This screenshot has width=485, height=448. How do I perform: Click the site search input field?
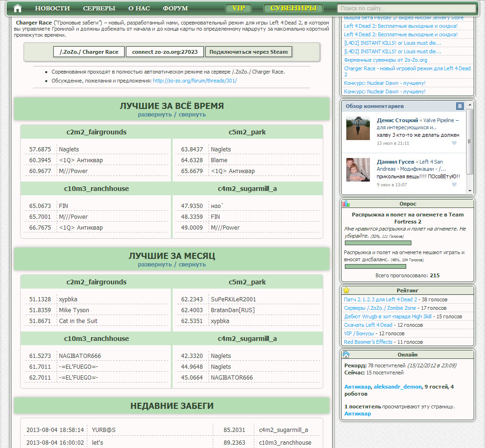click(406, 8)
